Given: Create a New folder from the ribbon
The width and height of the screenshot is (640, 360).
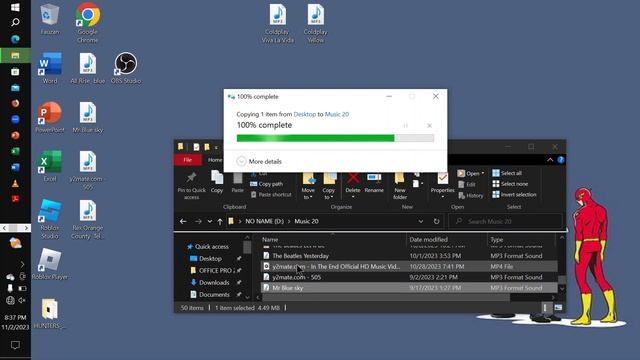Looking at the screenshot, I should pos(400,185).
